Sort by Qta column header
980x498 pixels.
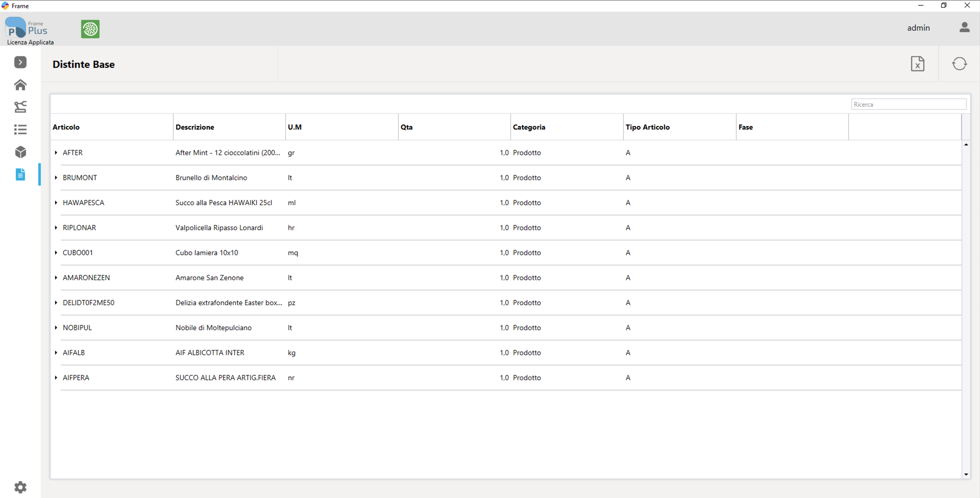click(454, 127)
